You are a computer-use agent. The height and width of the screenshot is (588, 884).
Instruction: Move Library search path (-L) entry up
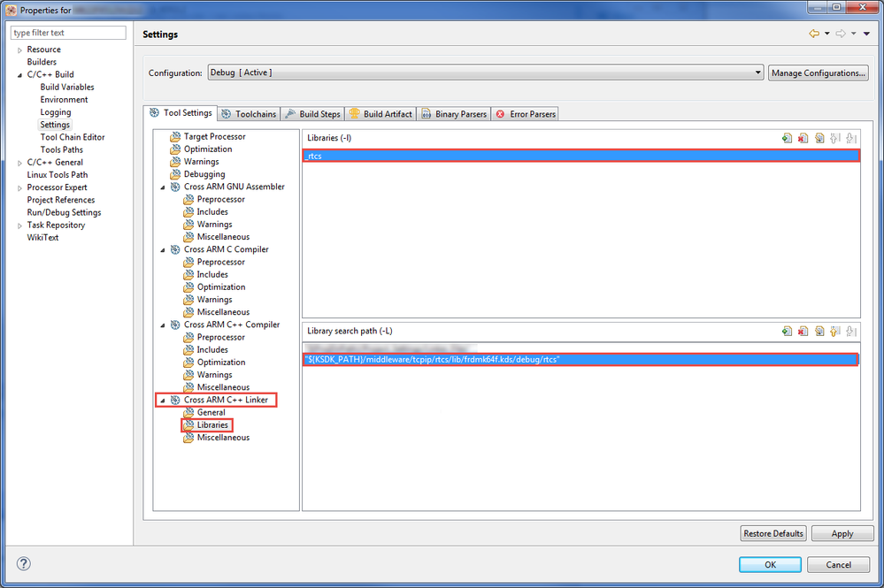coord(835,332)
